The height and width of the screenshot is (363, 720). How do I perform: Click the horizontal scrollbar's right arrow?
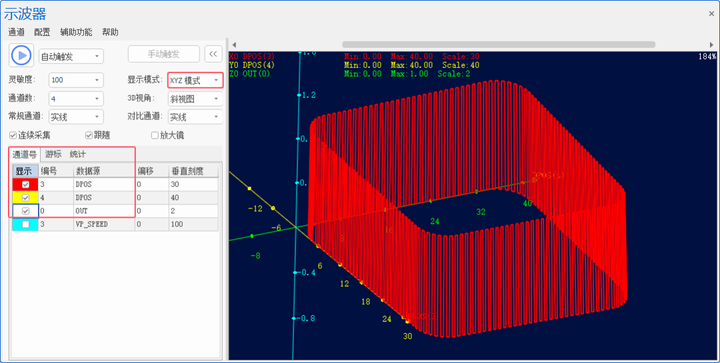711,45
